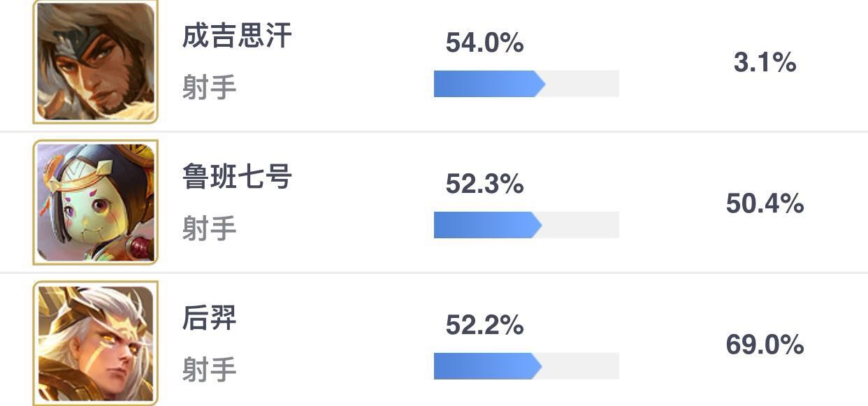
Task: Click the blue progress bar below 52.2%
Action: (488, 366)
